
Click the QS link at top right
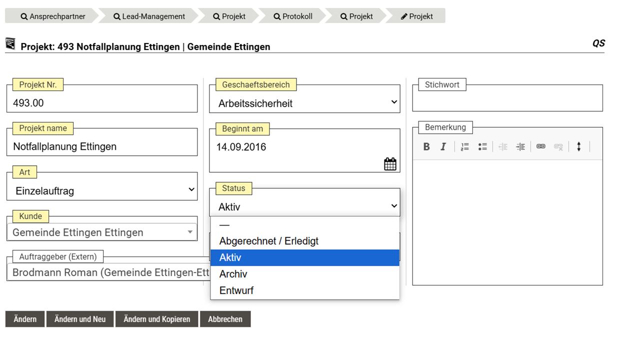tap(598, 43)
